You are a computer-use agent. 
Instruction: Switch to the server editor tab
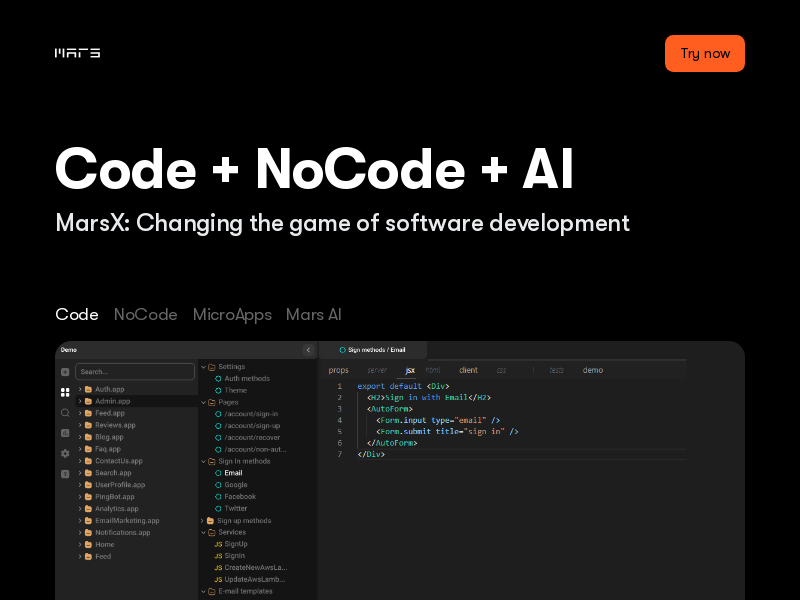coord(377,370)
